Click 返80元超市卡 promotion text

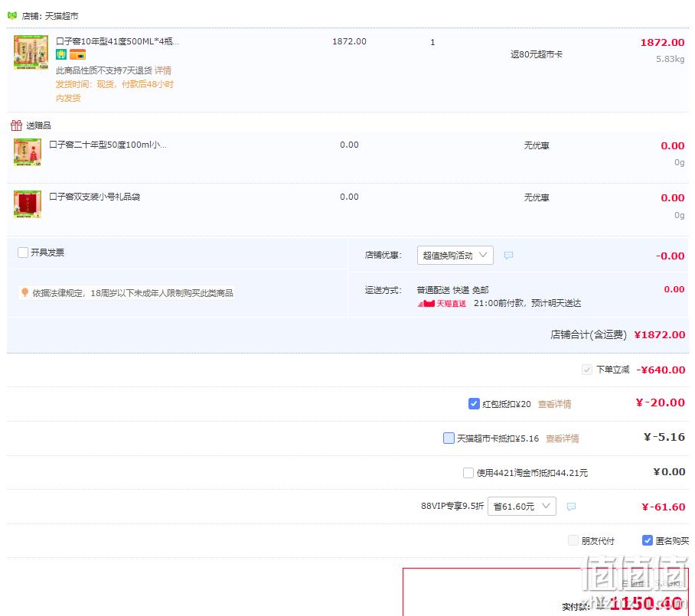click(x=537, y=54)
